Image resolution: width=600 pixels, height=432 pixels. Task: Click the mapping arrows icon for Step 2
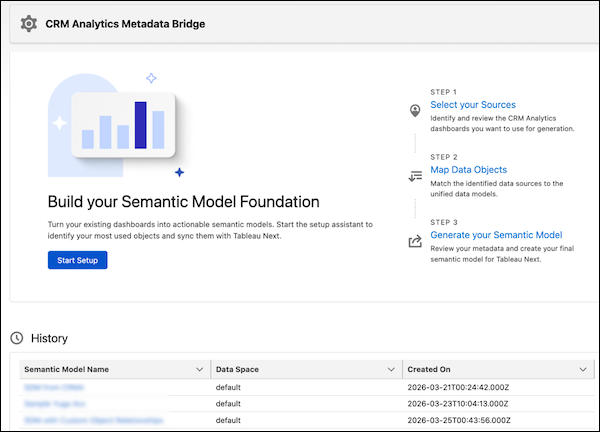[415, 176]
